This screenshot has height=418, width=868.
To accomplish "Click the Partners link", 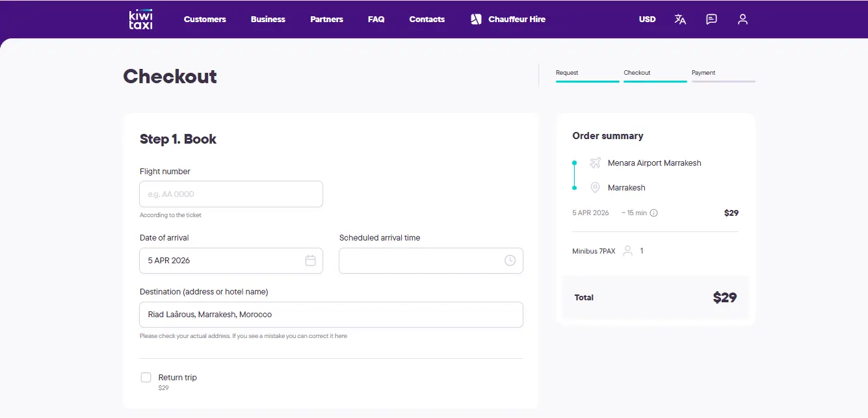I will [x=326, y=20].
